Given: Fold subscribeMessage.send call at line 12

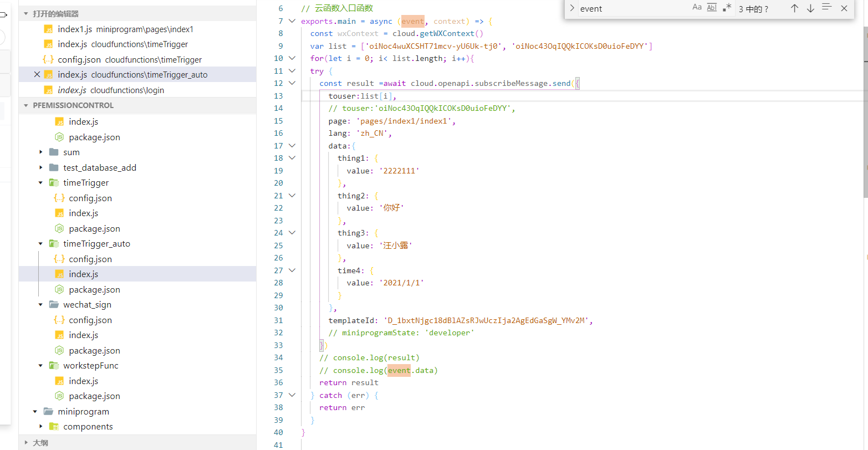Looking at the screenshot, I should 292,83.
